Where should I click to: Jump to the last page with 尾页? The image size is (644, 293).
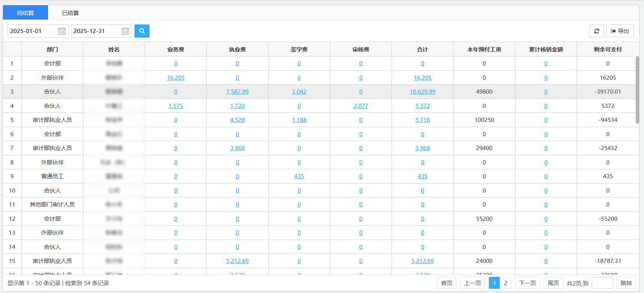point(553,283)
